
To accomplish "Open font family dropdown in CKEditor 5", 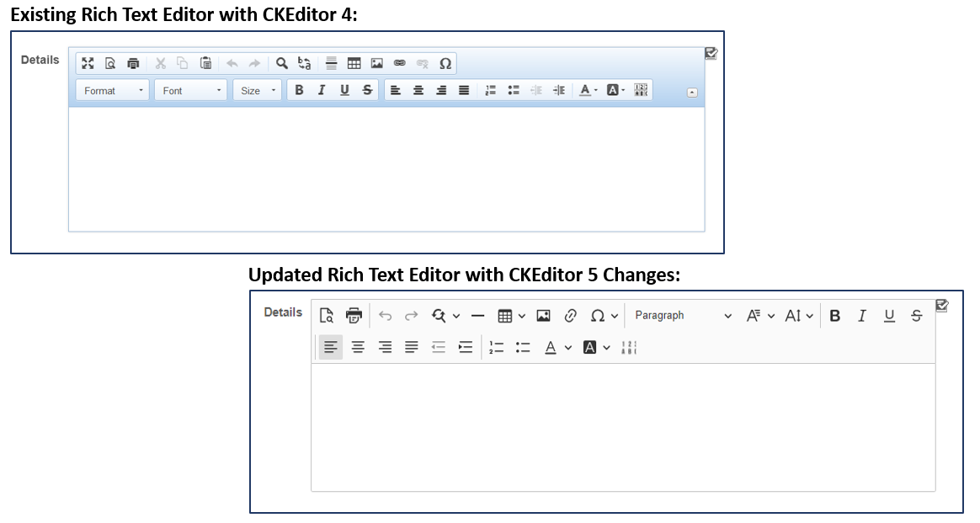I will tap(760, 316).
